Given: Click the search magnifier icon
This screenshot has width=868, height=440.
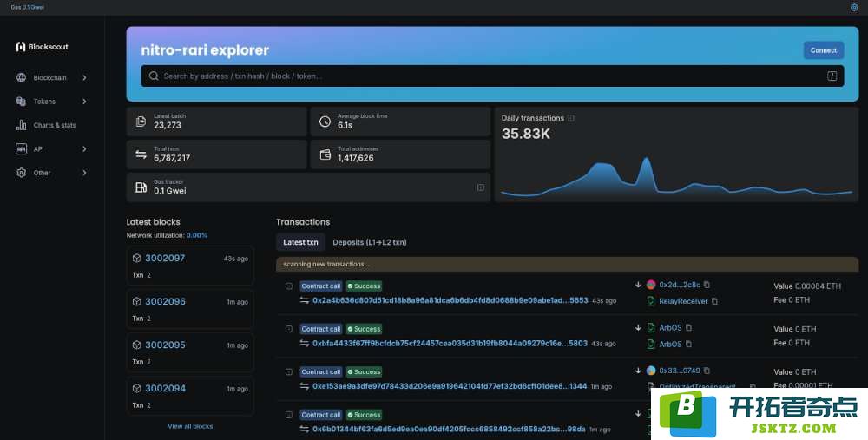Looking at the screenshot, I should pos(154,76).
